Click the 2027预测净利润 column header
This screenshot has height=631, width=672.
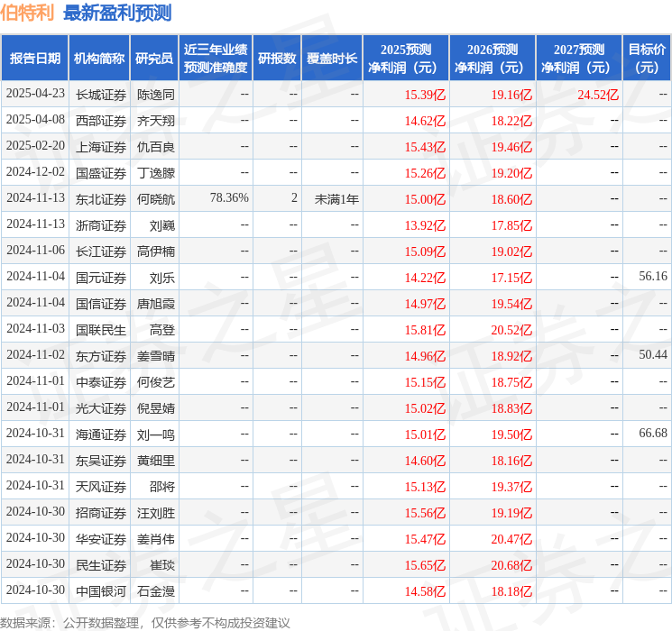pos(578,59)
